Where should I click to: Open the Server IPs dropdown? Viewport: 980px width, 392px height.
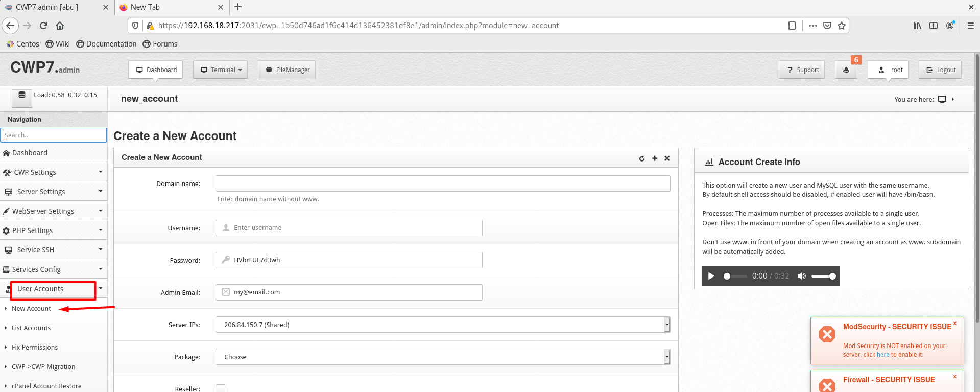[x=443, y=325]
